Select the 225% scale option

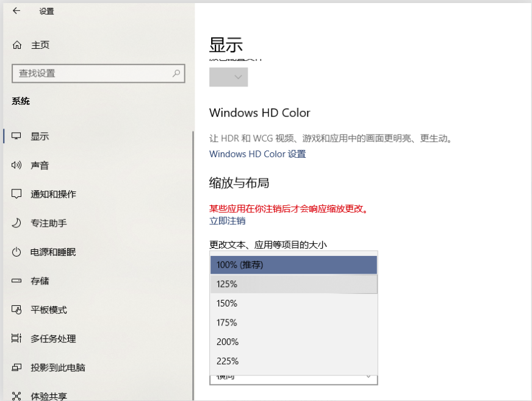click(x=293, y=361)
